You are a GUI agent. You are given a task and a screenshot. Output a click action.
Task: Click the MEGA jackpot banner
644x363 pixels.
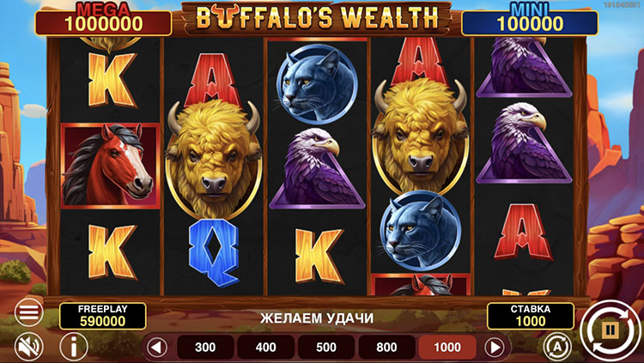pyautogui.click(x=104, y=21)
